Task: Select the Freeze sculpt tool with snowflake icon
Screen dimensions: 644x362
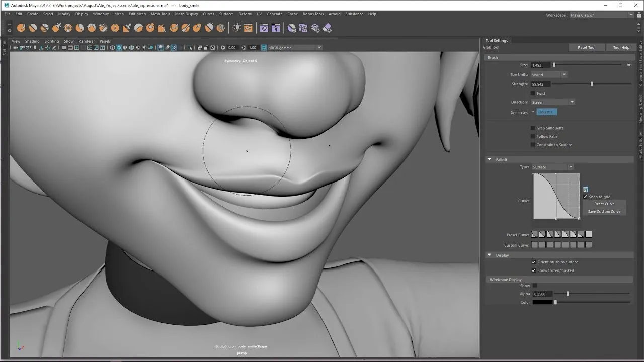Action: click(237, 28)
